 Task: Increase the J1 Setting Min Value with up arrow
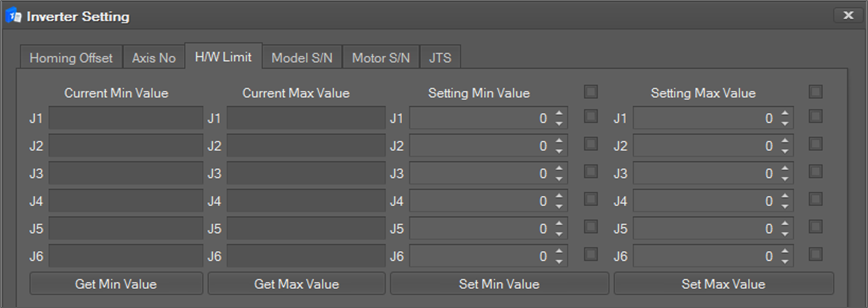pyautogui.click(x=559, y=113)
